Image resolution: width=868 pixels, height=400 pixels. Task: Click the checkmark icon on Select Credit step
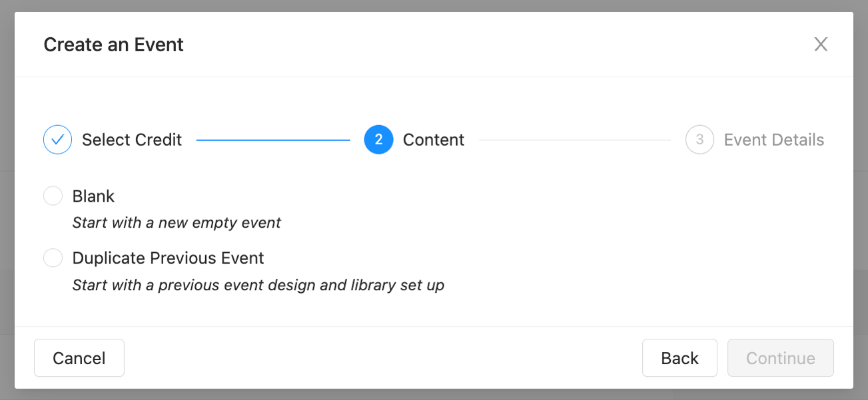(x=57, y=139)
